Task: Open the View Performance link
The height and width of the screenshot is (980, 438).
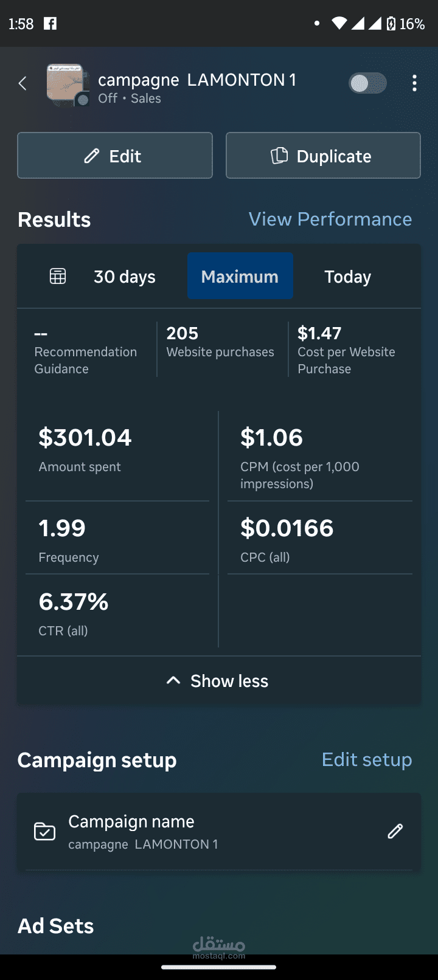Action: tap(330, 219)
